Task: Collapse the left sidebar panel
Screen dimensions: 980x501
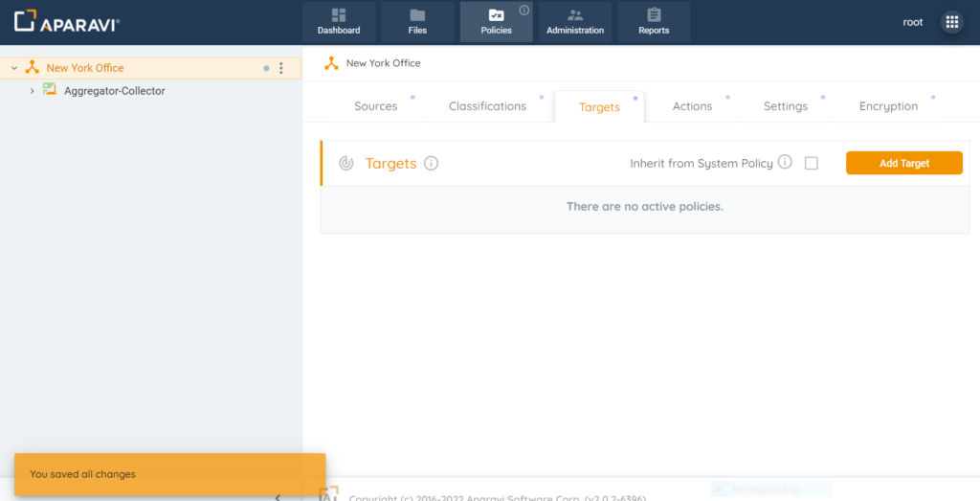Action: pyautogui.click(x=278, y=496)
